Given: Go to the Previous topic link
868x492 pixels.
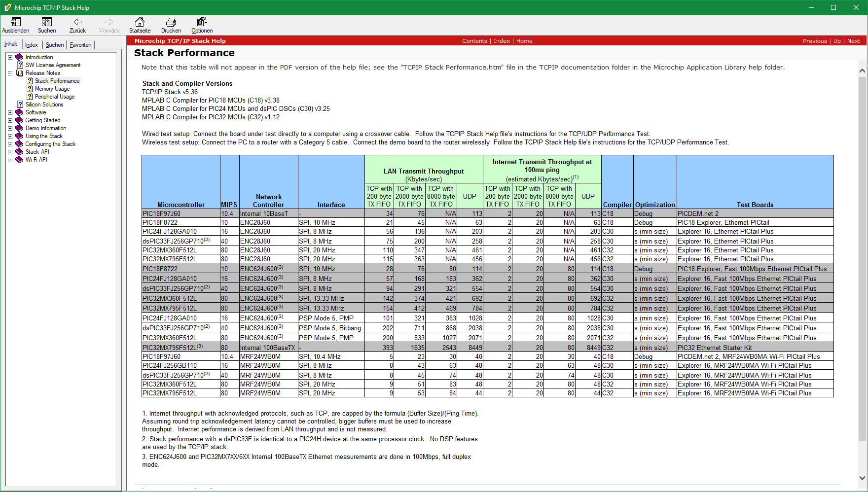Looking at the screenshot, I should [x=815, y=41].
